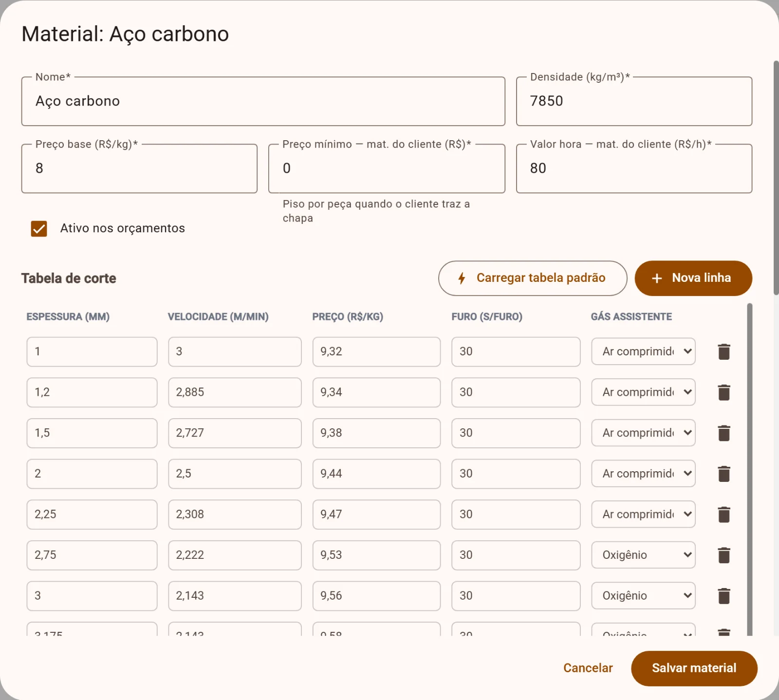Edit thickness field 2,75
Viewport: 779px width, 700px height.
point(92,555)
